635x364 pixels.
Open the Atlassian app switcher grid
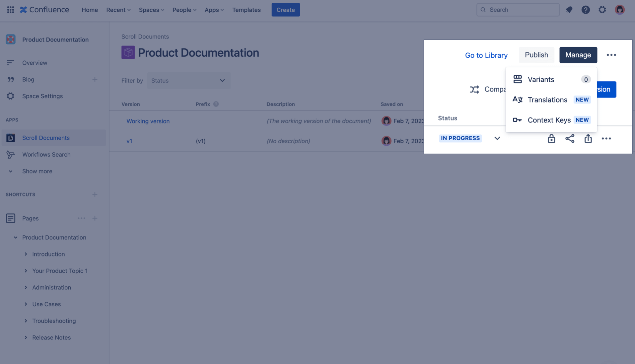coord(10,10)
